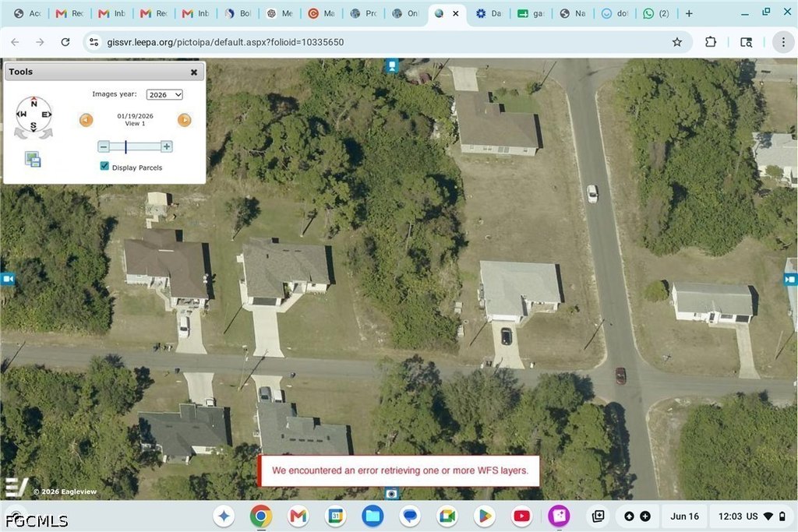The height and width of the screenshot is (532, 798).
Task: Zoom in using the plus button
Action: coord(167,146)
